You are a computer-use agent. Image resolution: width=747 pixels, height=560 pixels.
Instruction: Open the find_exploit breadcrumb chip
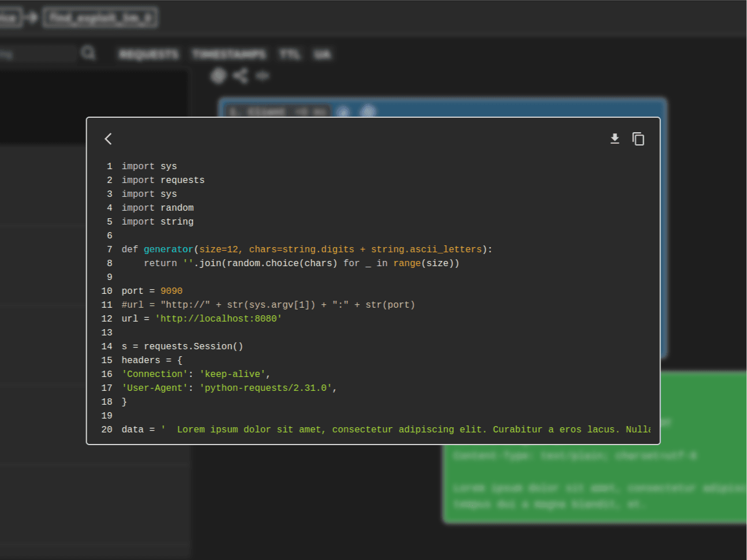pyautogui.click(x=100, y=18)
